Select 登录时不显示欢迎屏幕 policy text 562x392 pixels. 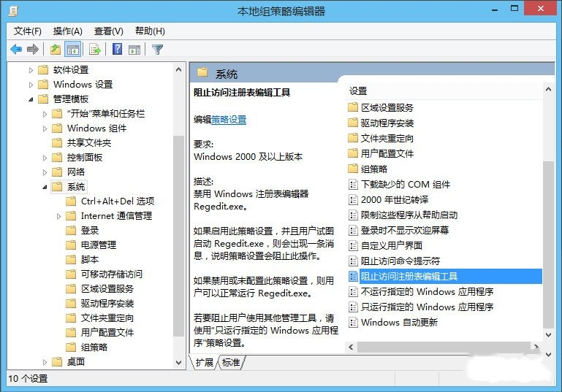pyautogui.click(x=405, y=231)
